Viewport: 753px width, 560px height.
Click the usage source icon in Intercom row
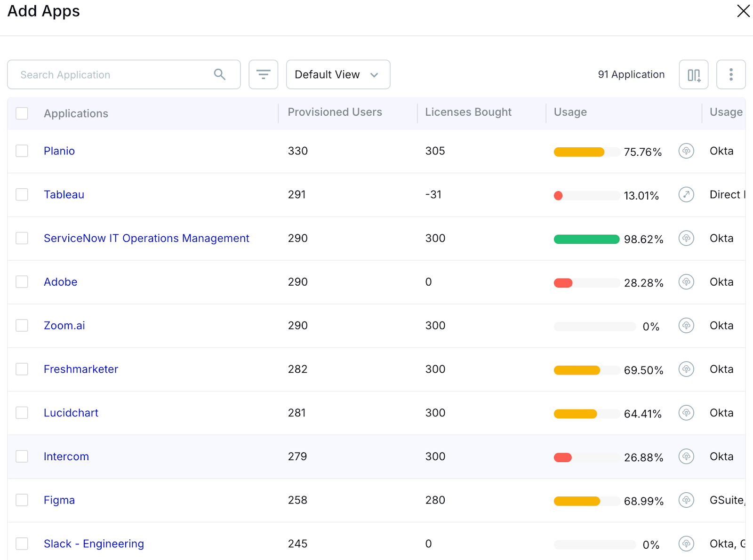click(x=686, y=456)
